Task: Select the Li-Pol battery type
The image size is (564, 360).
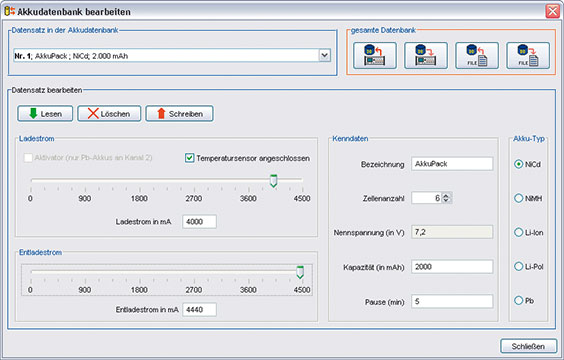Action: 518,266
